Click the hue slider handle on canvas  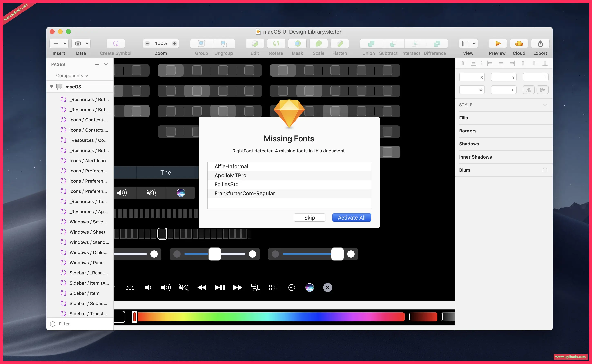(134, 317)
